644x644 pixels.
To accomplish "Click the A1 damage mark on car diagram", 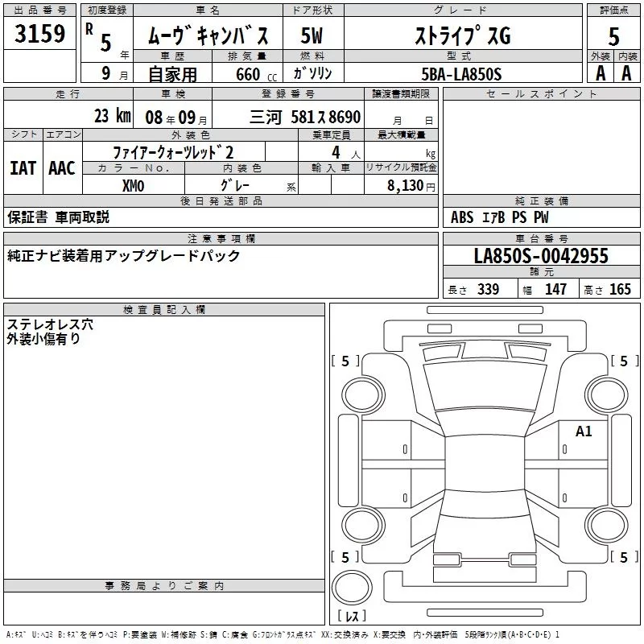I will click(x=584, y=431).
